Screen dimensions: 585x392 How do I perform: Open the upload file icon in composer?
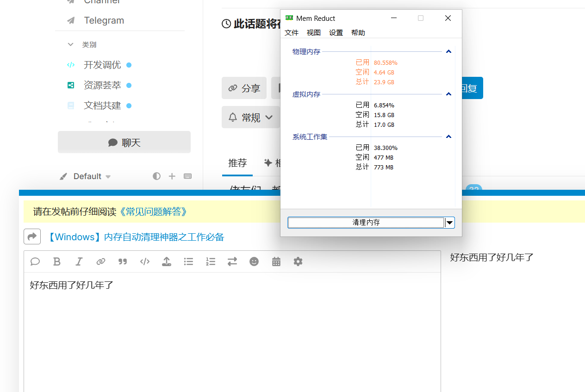[x=167, y=261]
